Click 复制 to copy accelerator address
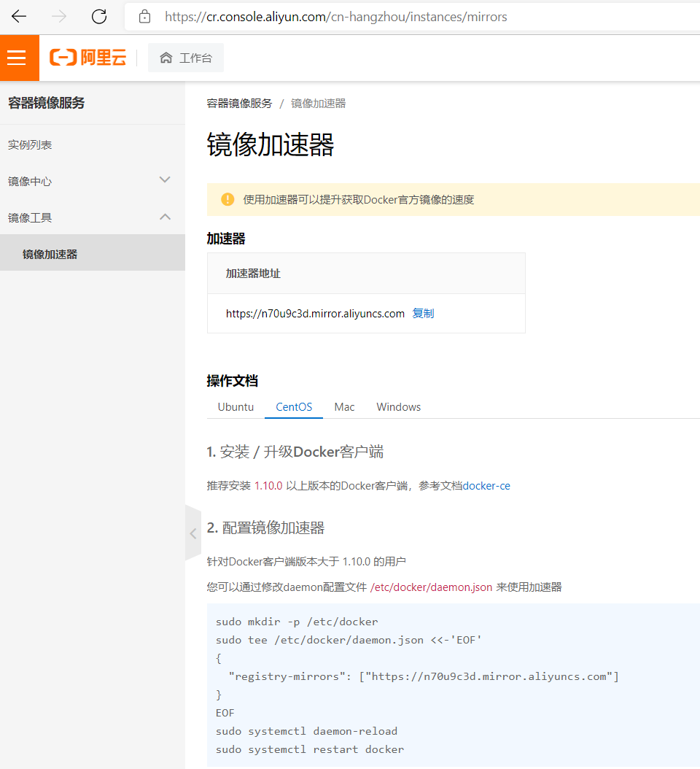The width and height of the screenshot is (700, 769). [423, 314]
